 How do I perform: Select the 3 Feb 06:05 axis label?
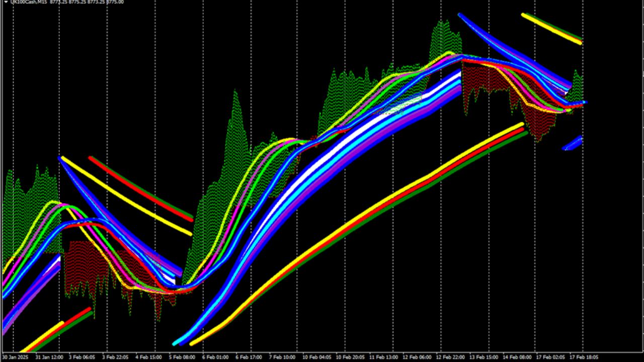pyautogui.click(x=82, y=357)
